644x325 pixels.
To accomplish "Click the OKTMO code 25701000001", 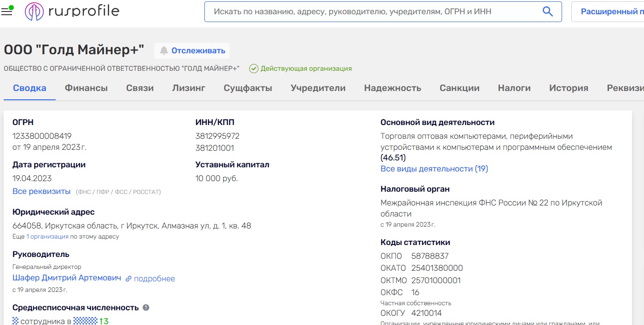I will point(435,280).
